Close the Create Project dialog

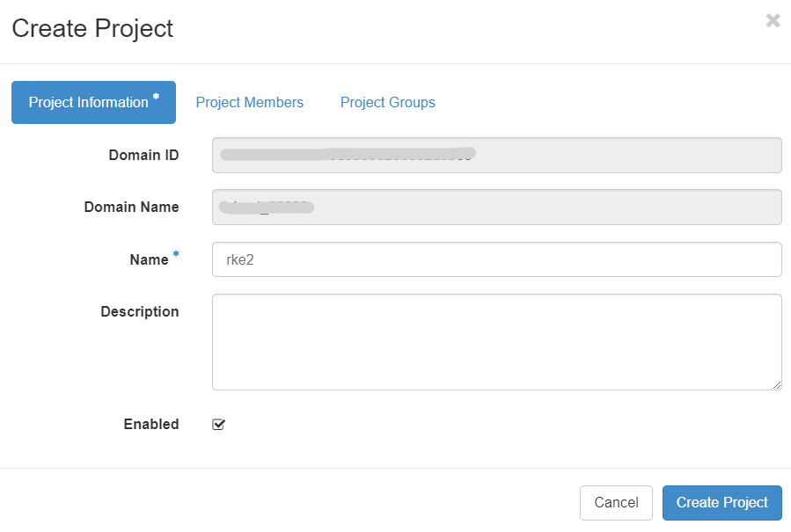tap(773, 21)
